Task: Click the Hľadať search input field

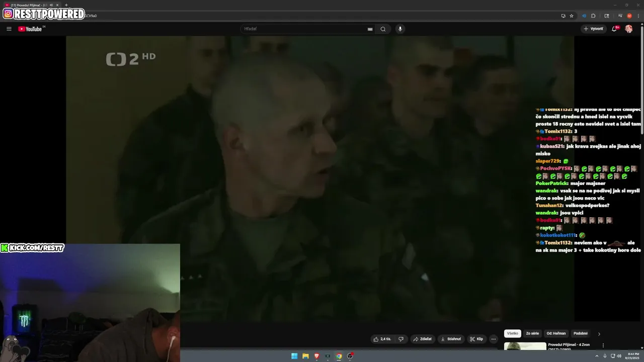Action: coord(307,29)
